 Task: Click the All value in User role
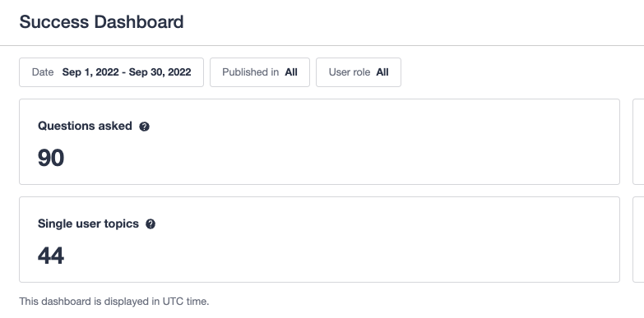(x=382, y=72)
